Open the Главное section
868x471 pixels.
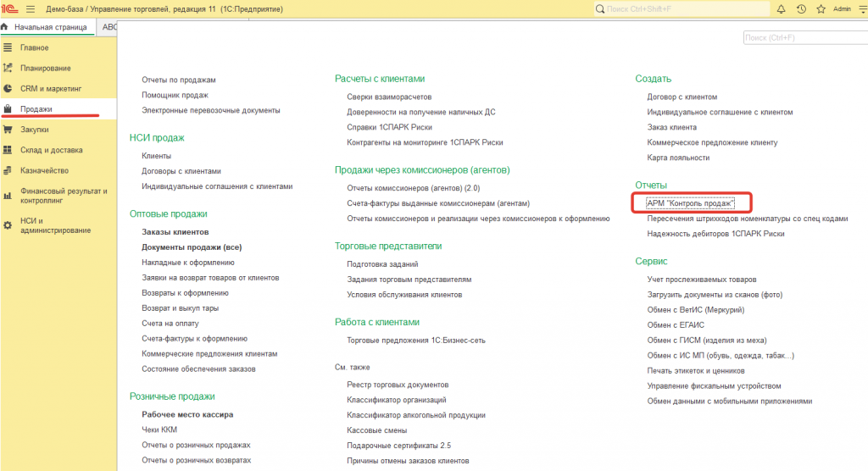[x=34, y=47]
